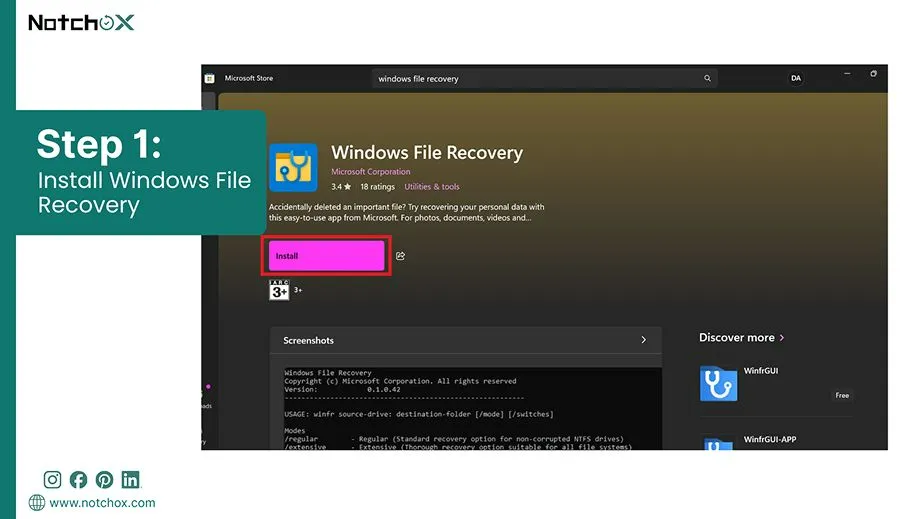This screenshot has width=922, height=519.
Task: Click the search field with windows file recovery
Action: click(544, 78)
